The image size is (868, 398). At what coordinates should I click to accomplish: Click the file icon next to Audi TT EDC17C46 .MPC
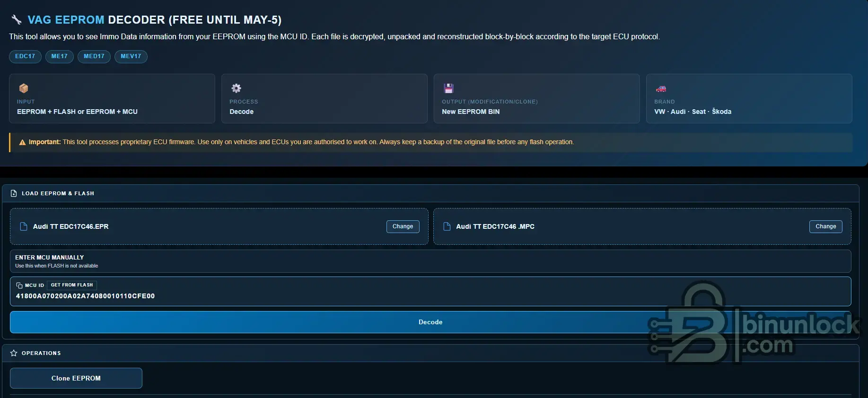pyautogui.click(x=447, y=226)
